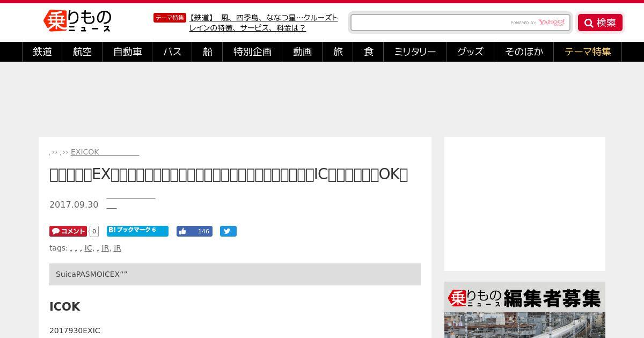Click the 編集者募集 recruitment banner
The height and width of the screenshot is (338, 644).
coord(525,310)
